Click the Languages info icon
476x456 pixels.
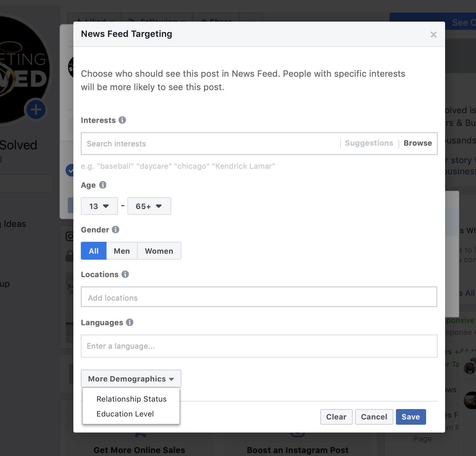tap(130, 322)
